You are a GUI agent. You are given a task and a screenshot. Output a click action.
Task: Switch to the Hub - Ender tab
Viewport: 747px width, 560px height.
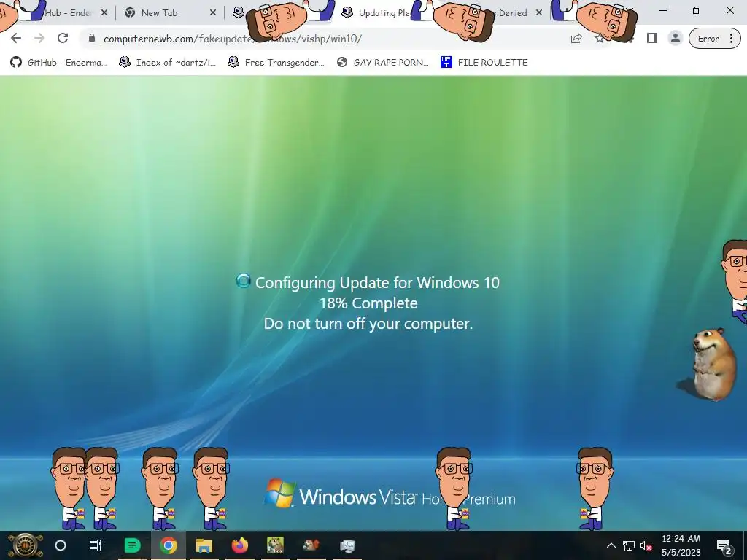pyautogui.click(x=67, y=13)
